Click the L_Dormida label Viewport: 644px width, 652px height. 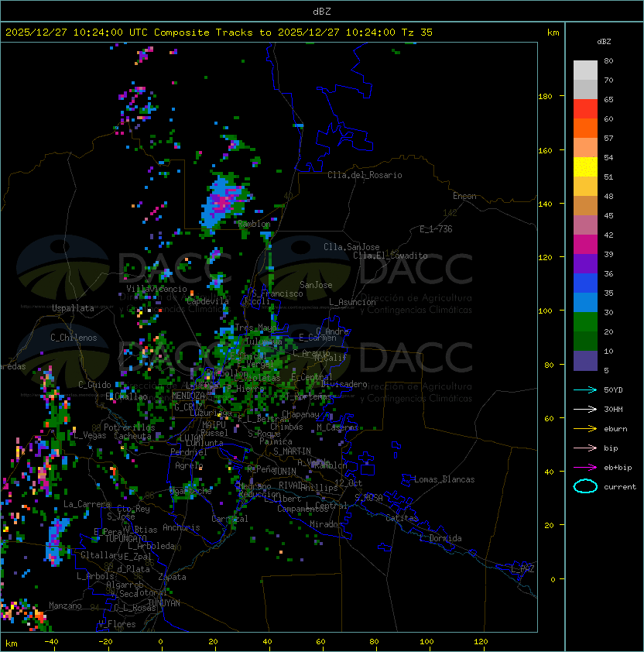pyautogui.click(x=440, y=538)
